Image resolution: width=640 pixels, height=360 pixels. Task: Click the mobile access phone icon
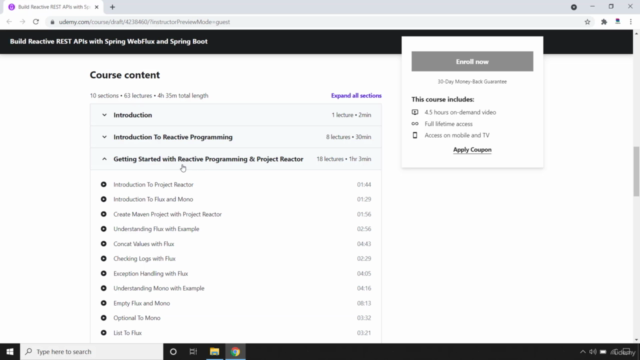click(x=415, y=135)
